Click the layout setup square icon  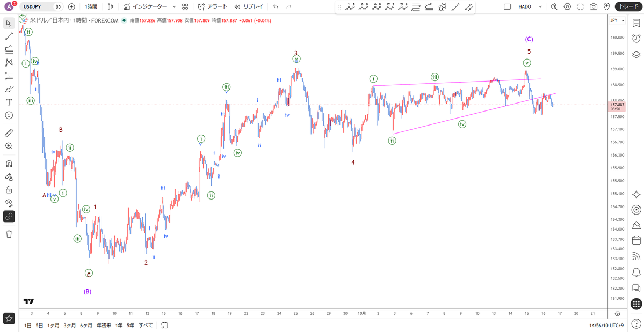507,6
